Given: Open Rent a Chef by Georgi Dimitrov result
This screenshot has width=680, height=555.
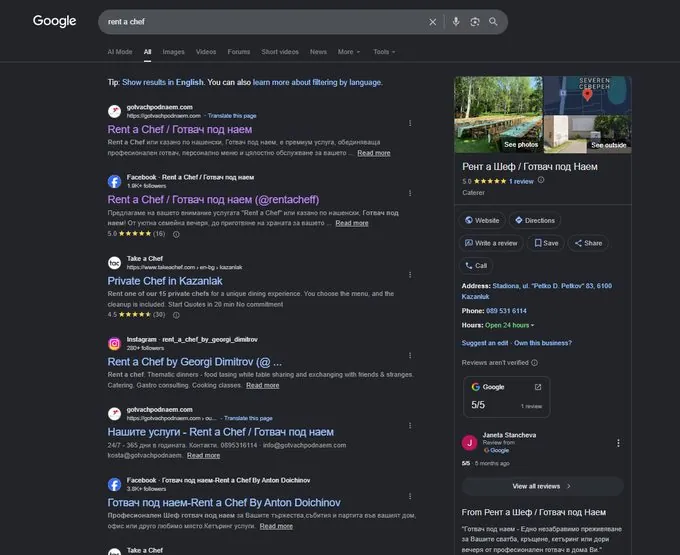Looking at the screenshot, I should [195, 362].
